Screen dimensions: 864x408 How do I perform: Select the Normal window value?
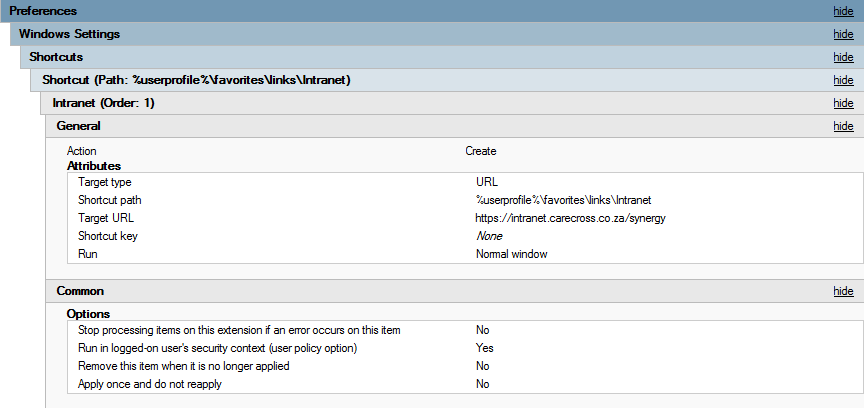pyautogui.click(x=511, y=254)
